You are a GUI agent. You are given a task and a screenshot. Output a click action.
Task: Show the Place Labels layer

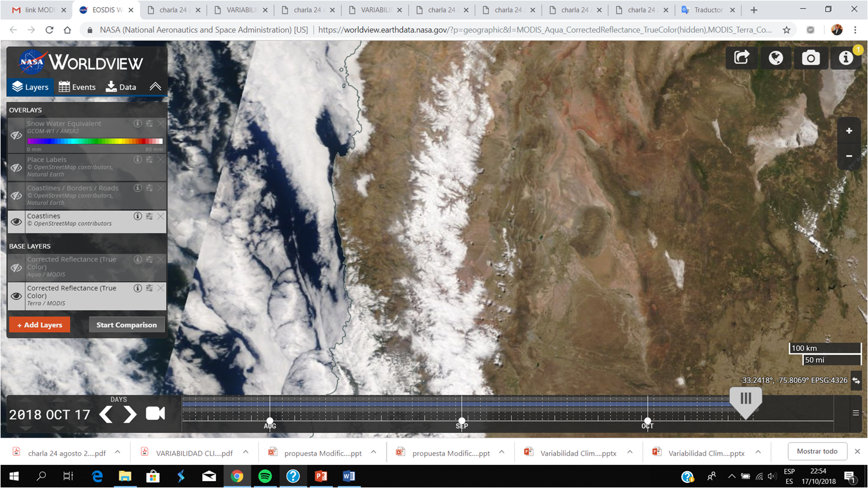16,167
